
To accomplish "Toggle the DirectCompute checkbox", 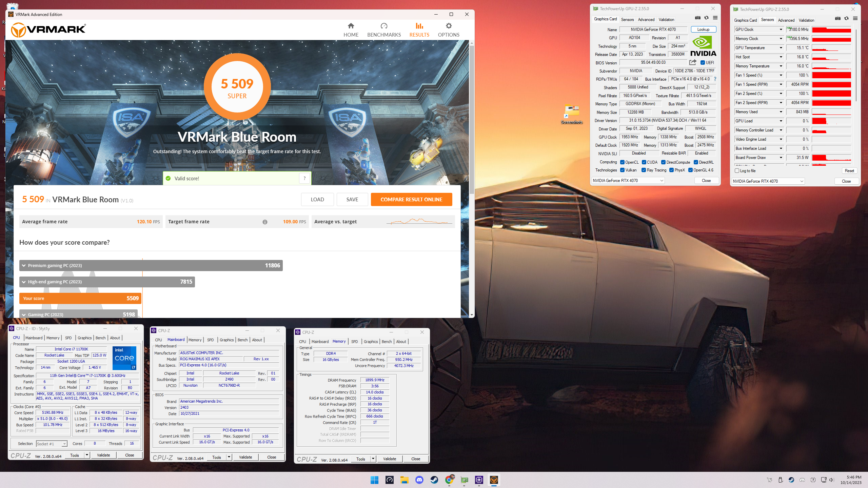I will pyautogui.click(x=663, y=162).
